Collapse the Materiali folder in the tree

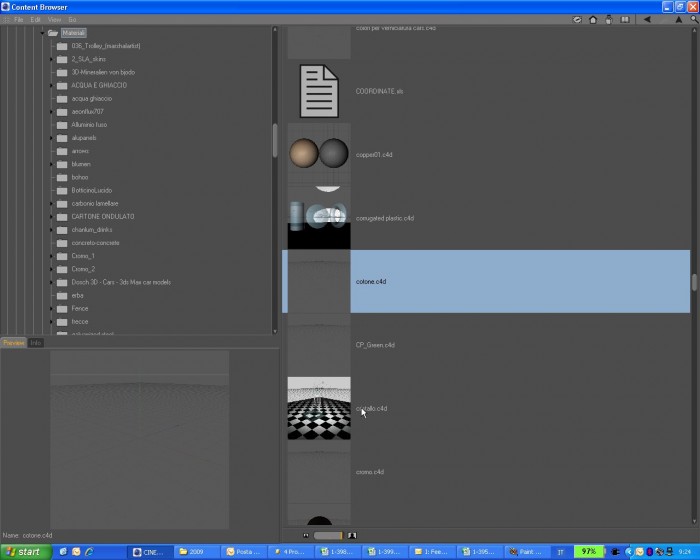(x=42, y=33)
